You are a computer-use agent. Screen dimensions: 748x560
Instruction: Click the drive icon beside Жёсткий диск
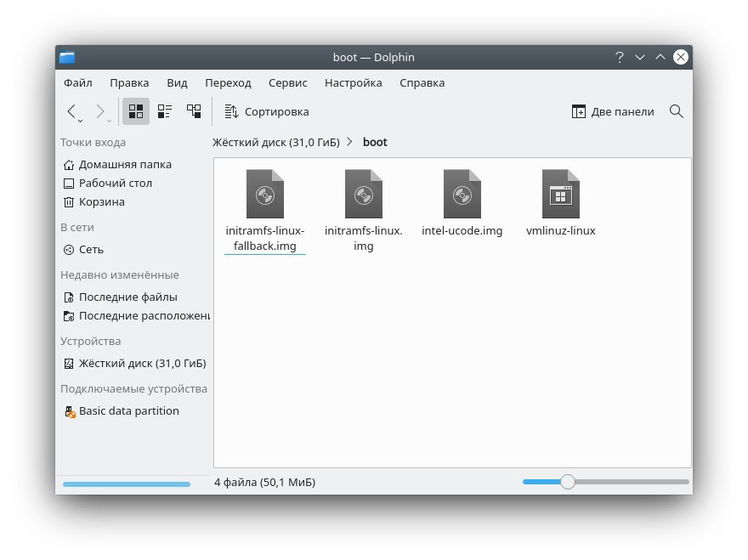(69, 364)
